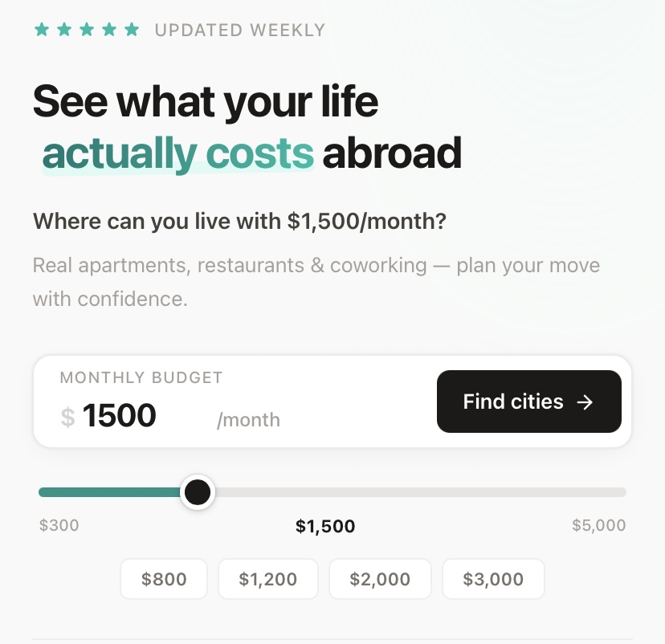Screen dimensions: 665x644
Task: Select the $3,000 budget preset
Action: pos(493,579)
